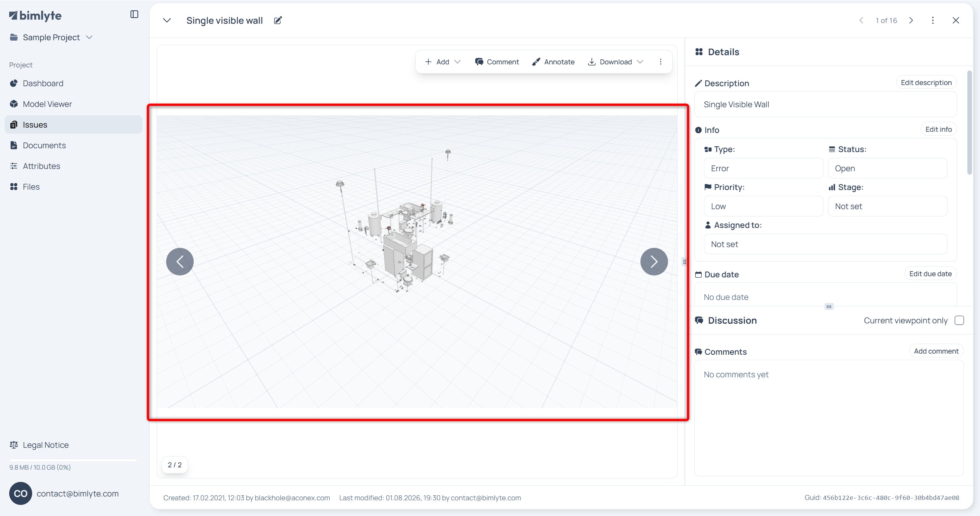The width and height of the screenshot is (980, 516).
Task: Open Attributes in the sidebar
Action: point(73,166)
